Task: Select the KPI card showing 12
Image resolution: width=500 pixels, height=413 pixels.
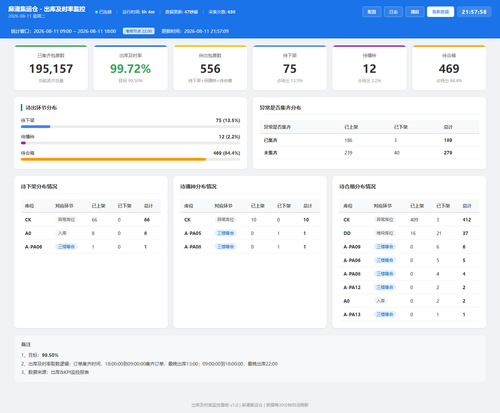Action: pyautogui.click(x=369, y=68)
